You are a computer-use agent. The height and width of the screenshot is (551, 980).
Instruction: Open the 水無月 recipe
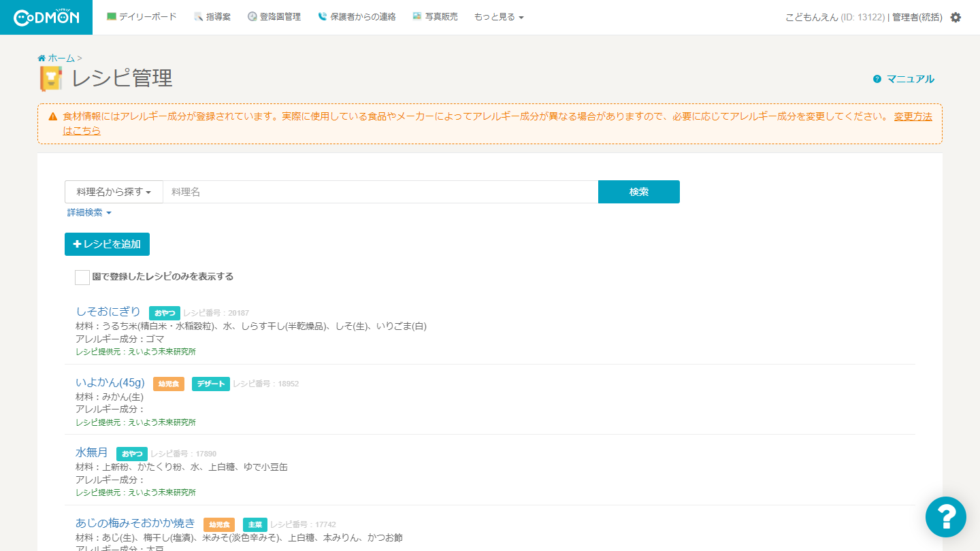pyautogui.click(x=92, y=452)
